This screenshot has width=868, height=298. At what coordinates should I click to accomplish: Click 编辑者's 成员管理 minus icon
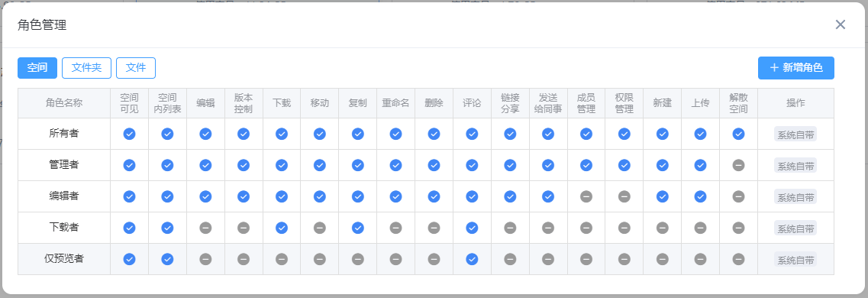click(x=586, y=196)
